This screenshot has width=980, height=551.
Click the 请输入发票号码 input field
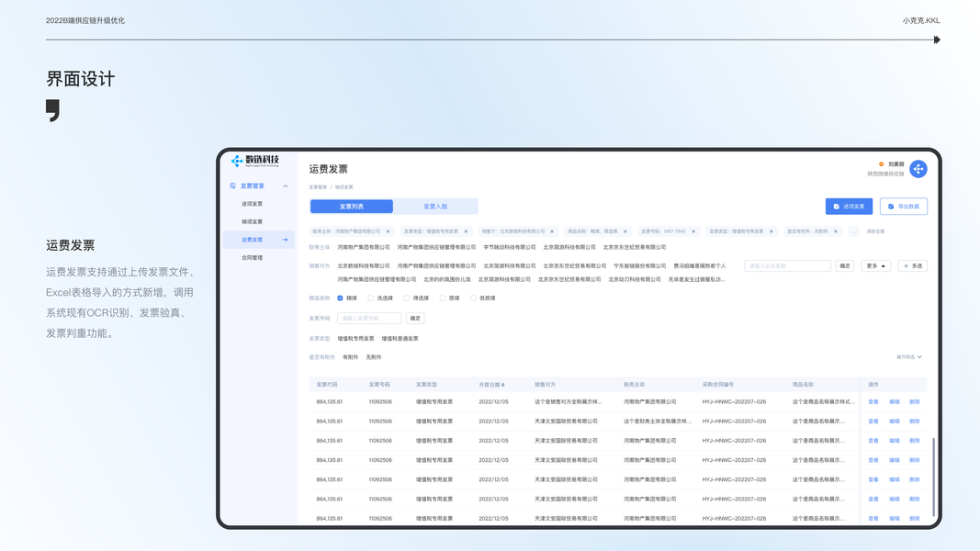[x=369, y=319]
